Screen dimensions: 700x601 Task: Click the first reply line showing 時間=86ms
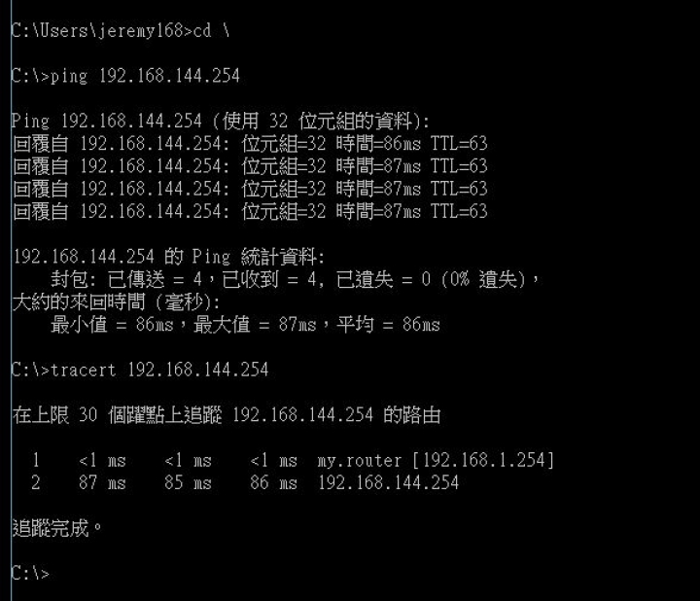pyautogui.click(x=250, y=144)
